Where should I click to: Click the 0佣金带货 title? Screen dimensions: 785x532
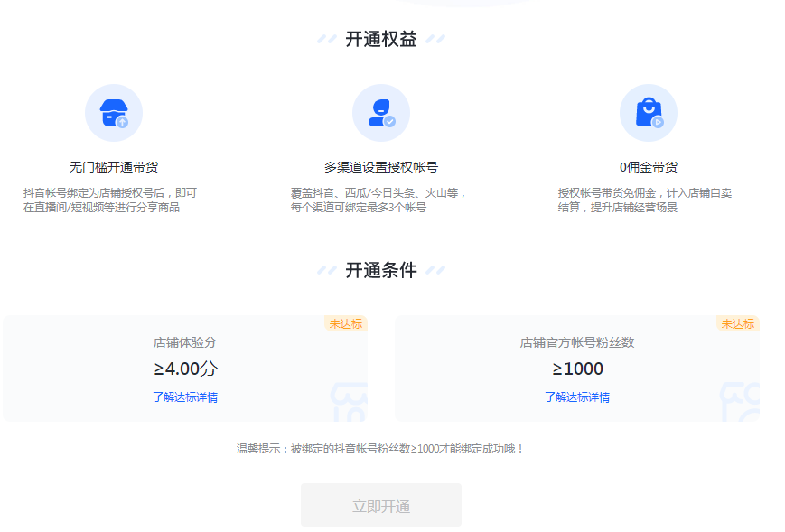pos(649,167)
